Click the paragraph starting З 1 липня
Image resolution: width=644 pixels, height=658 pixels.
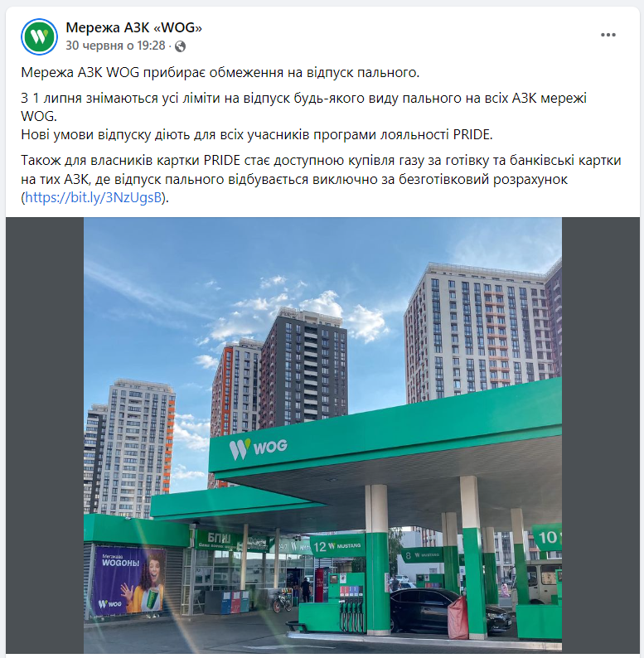coord(304,107)
